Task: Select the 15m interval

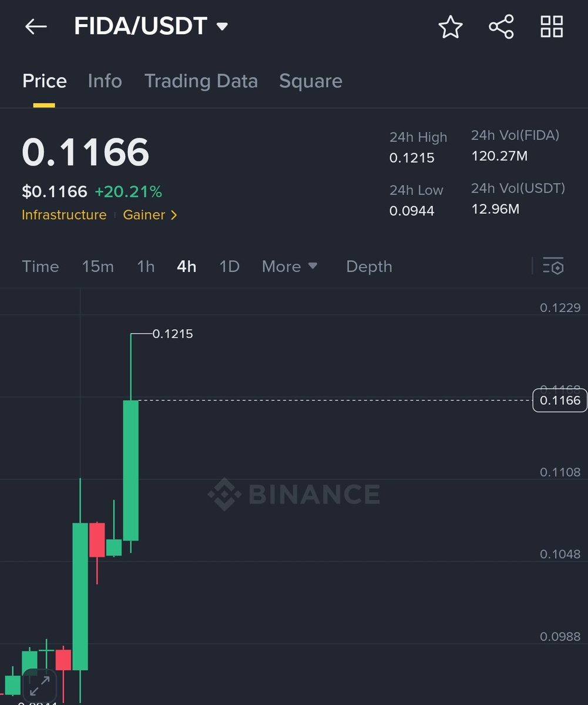Action: click(98, 266)
